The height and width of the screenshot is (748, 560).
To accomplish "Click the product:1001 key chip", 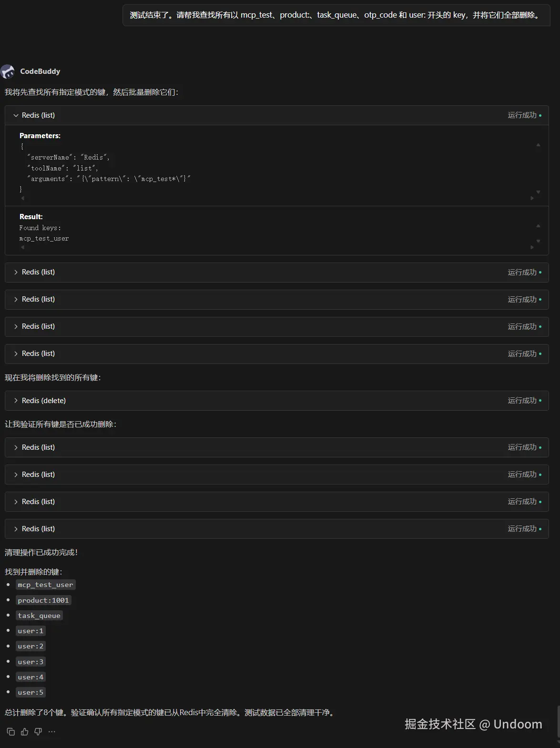I will pos(43,600).
